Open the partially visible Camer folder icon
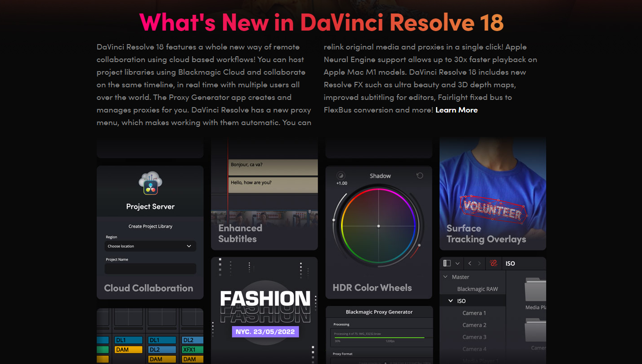This screenshot has width=642, height=364. pyautogui.click(x=535, y=329)
